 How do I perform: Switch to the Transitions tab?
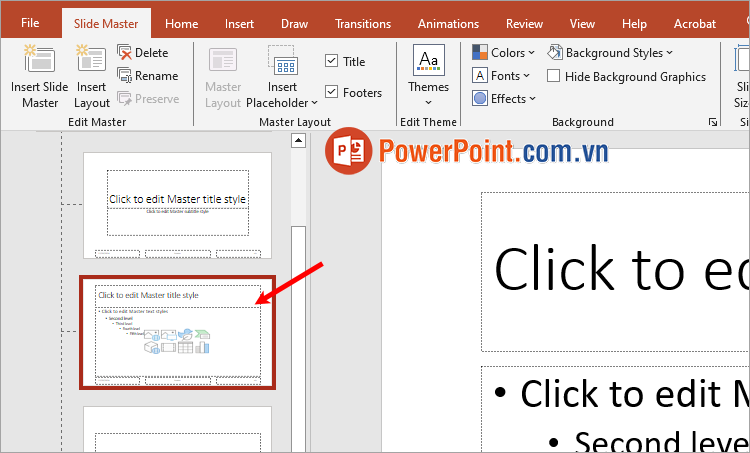click(x=363, y=24)
